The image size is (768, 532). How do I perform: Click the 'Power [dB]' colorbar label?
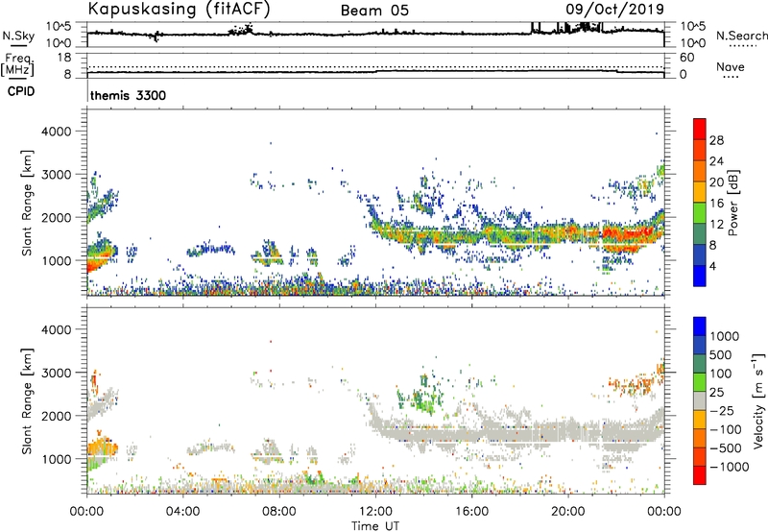pos(732,203)
